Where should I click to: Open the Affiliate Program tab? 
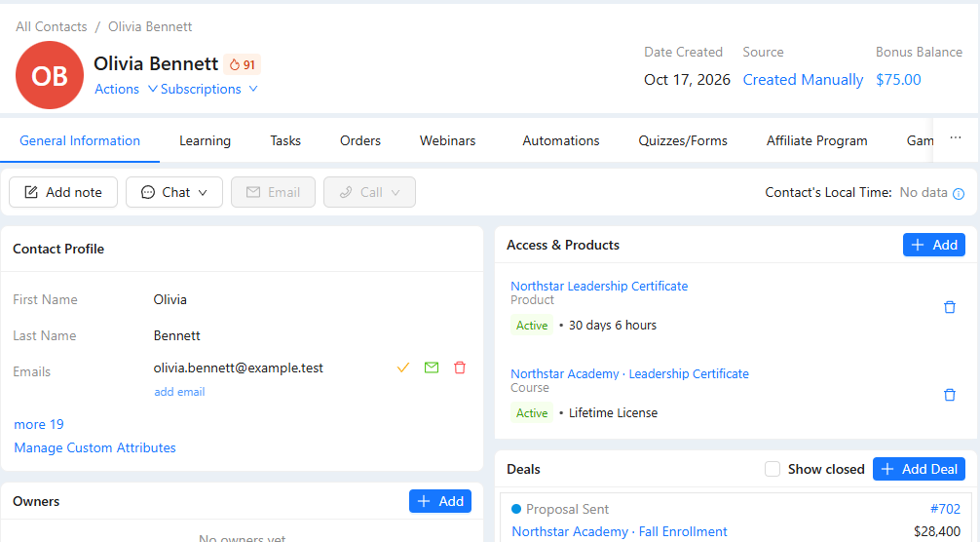(817, 140)
